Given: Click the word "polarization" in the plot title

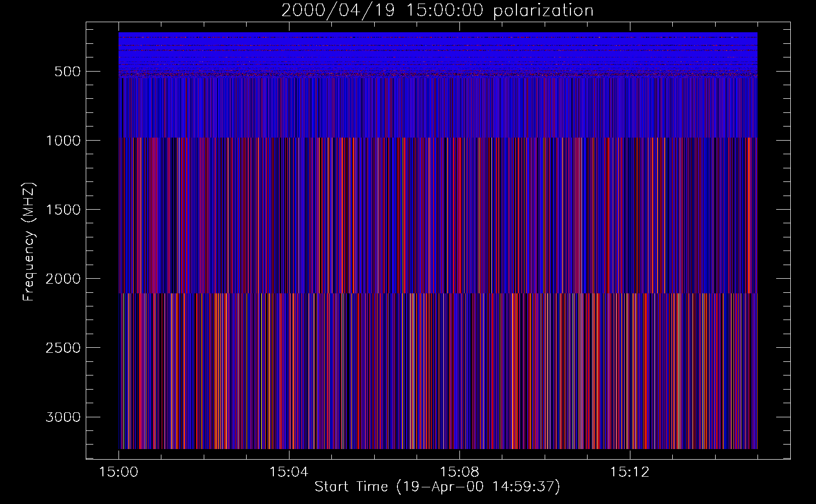Looking at the screenshot, I should [543, 11].
